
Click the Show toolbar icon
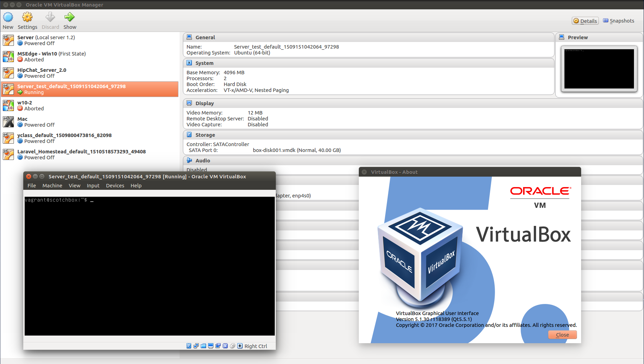[x=69, y=20]
